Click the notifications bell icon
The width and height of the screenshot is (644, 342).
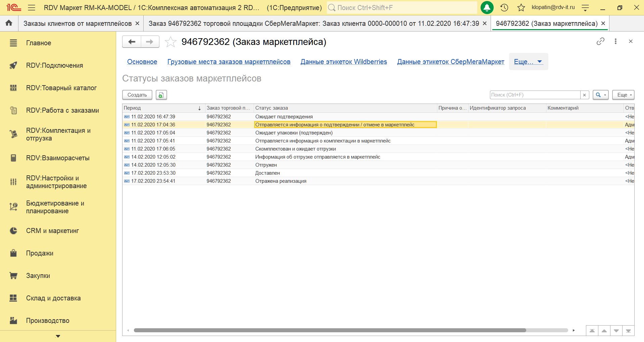point(487,7)
